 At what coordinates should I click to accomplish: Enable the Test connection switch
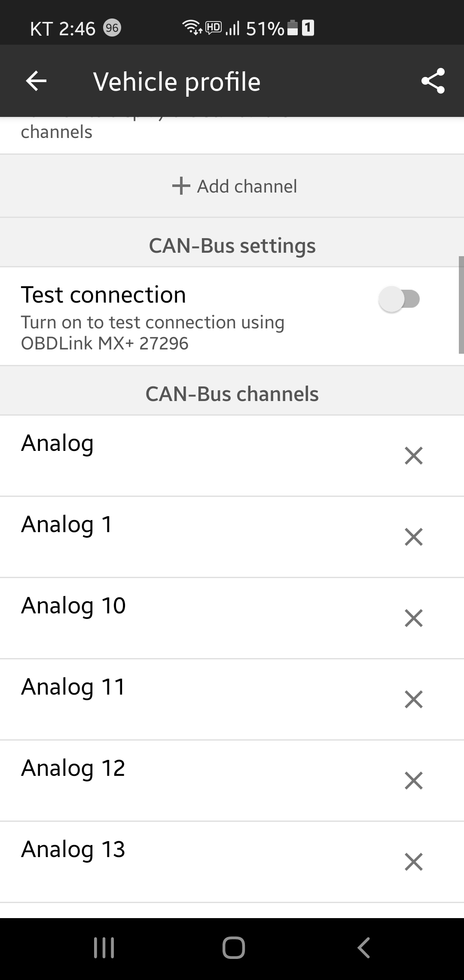(399, 299)
